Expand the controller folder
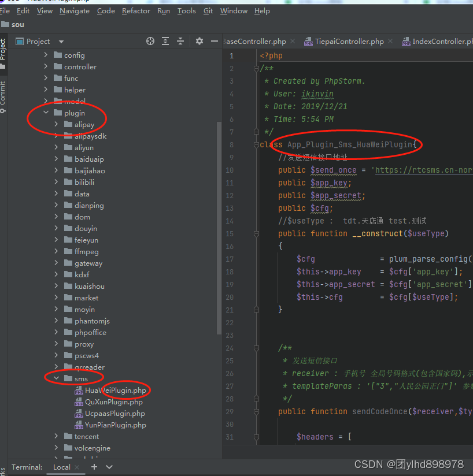Screen dimensions: 473x476 coord(46,66)
